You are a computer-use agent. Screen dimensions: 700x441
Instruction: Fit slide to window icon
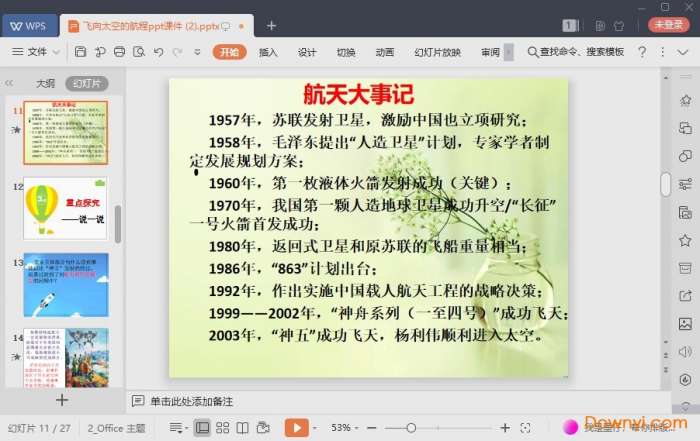pos(525,428)
